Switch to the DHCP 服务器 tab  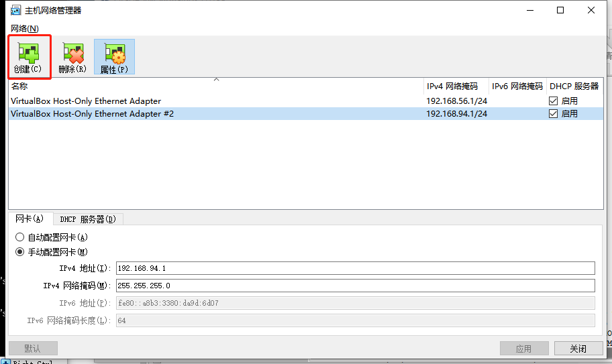coord(87,219)
